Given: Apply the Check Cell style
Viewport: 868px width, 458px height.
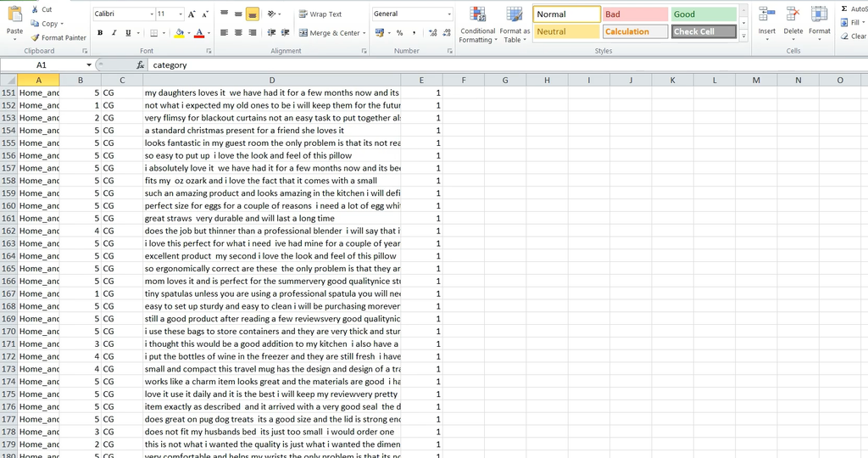Looking at the screenshot, I should [704, 31].
